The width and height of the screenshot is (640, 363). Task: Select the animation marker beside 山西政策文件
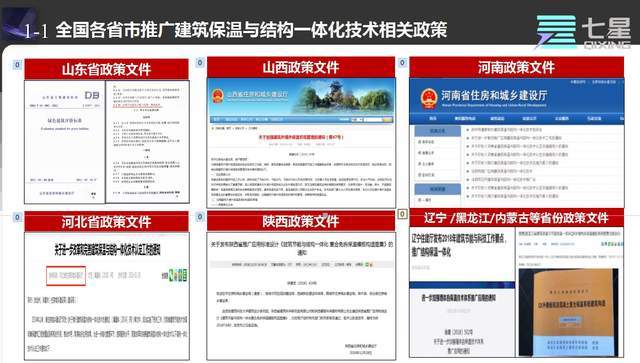click(200, 62)
